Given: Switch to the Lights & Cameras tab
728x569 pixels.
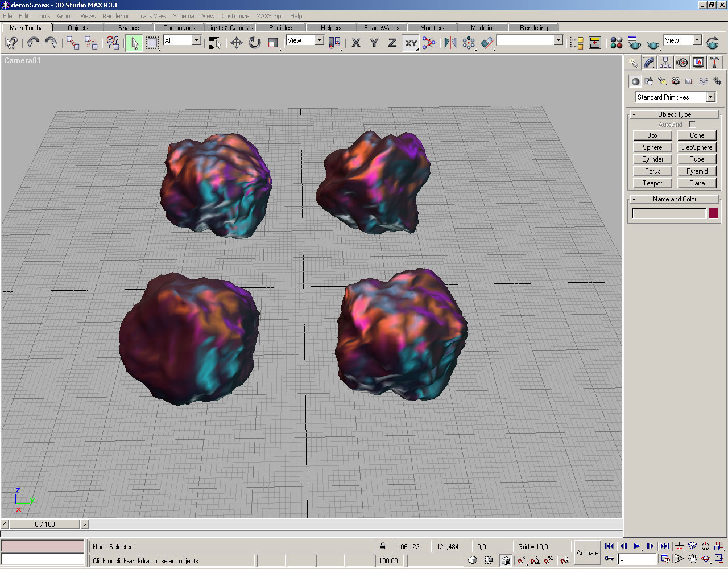Looking at the screenshot, I should coord(230,27).
